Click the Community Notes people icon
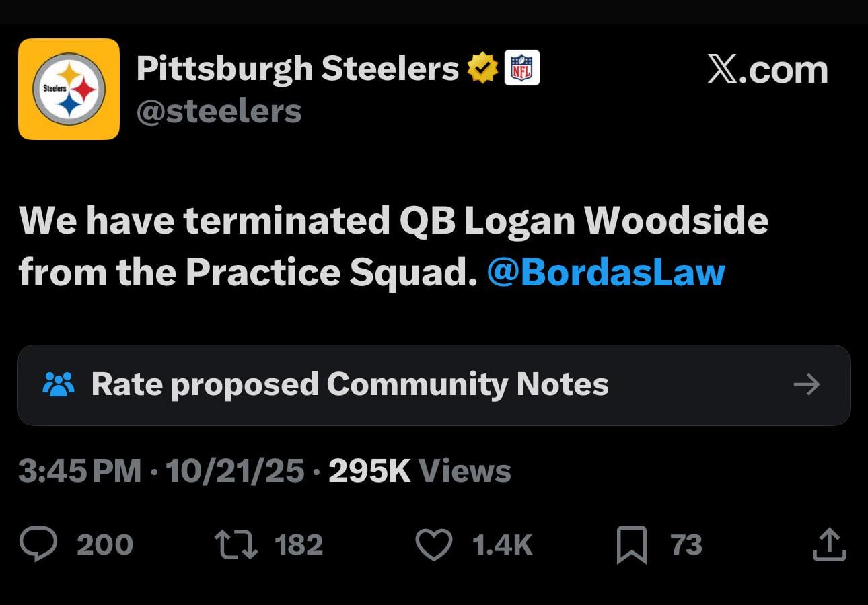Screen dimensions: 868x605 pos(59,384)
